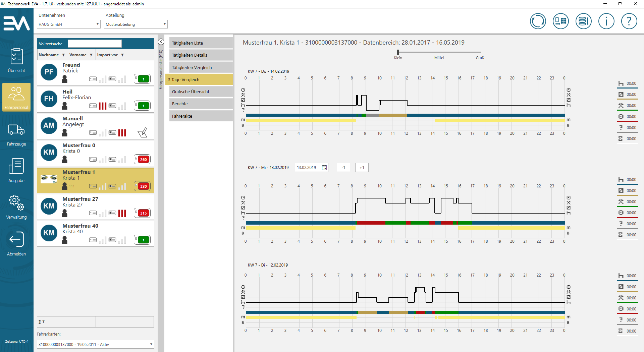
Task: Open the Abteilung Musterabteilung dropdown
Action: pyautogui.click(x=165, y=24)
